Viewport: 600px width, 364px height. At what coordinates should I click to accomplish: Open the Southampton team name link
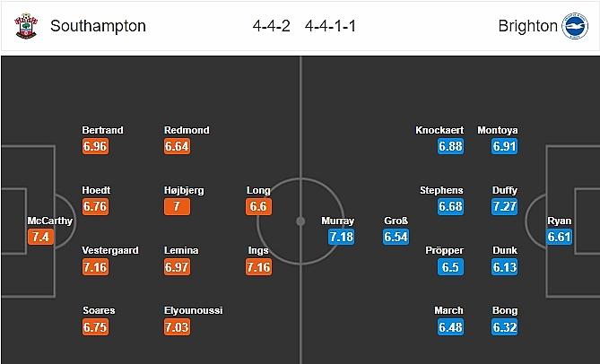98,26
